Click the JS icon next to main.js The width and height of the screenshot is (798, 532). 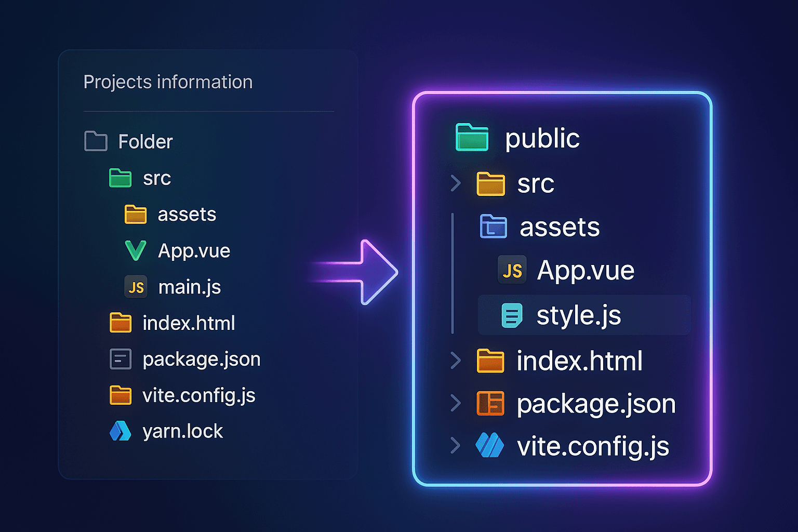[136, 287]
